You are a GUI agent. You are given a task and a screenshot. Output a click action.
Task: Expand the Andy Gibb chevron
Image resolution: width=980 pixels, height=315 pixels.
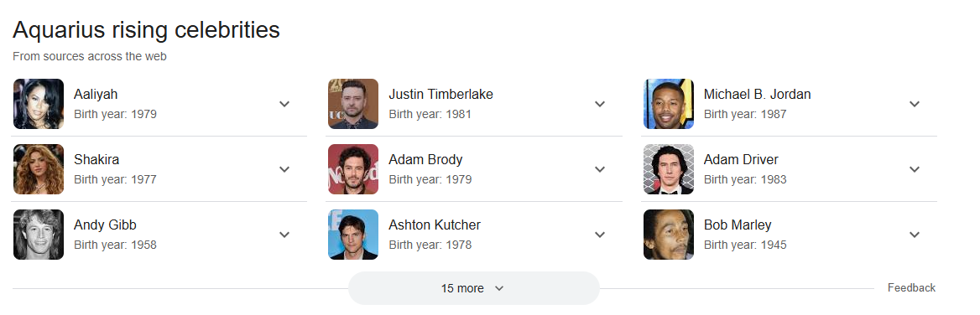click(284, 235)
